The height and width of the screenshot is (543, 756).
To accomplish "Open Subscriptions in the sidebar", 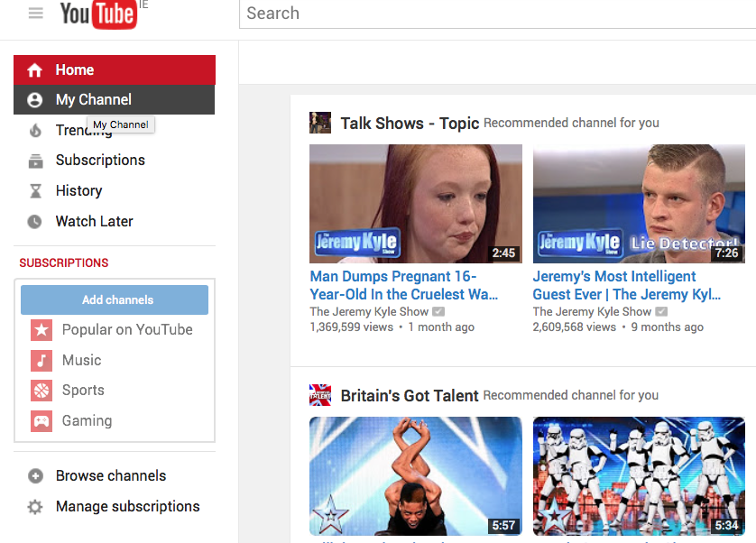I will pyautogui.click(x=100, y=160).
